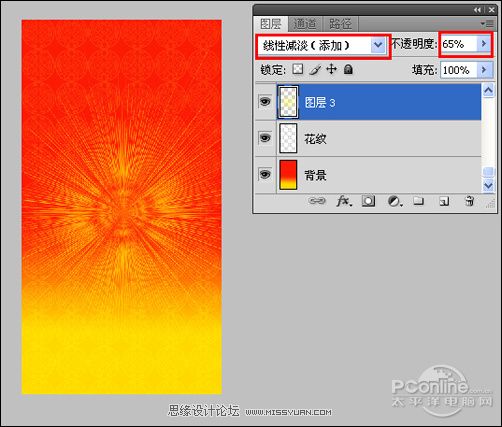Lock all with padlock icon
This screenshot has width=502, height=427.
348,69
